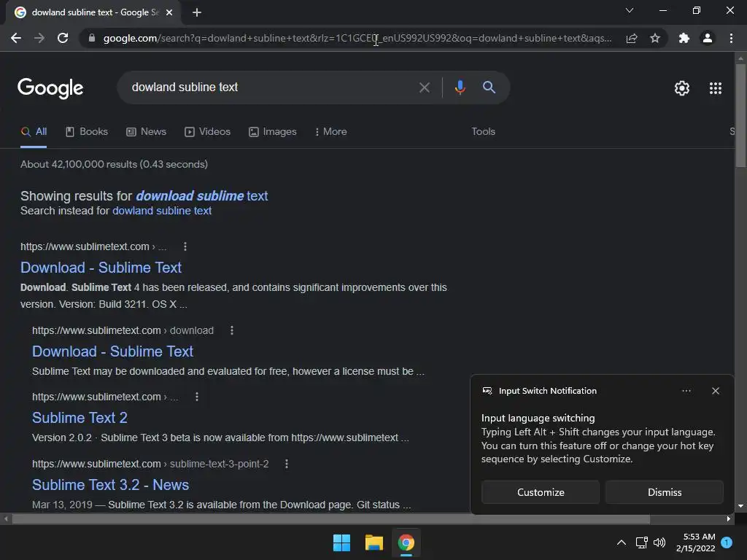This screenshot has height=560, width=747.
Task: Start voice search with the microphone icon
Action: click(460, 87)
